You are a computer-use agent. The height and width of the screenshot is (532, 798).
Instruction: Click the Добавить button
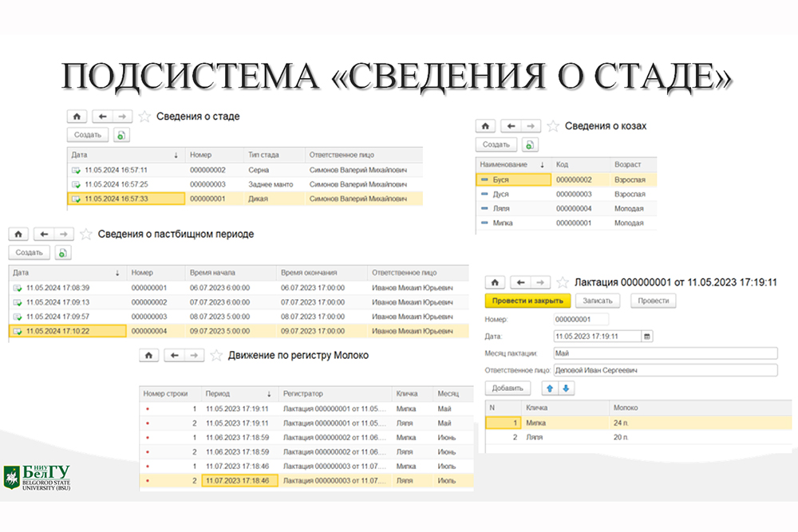pyautogui.click(x=508, y=388)
